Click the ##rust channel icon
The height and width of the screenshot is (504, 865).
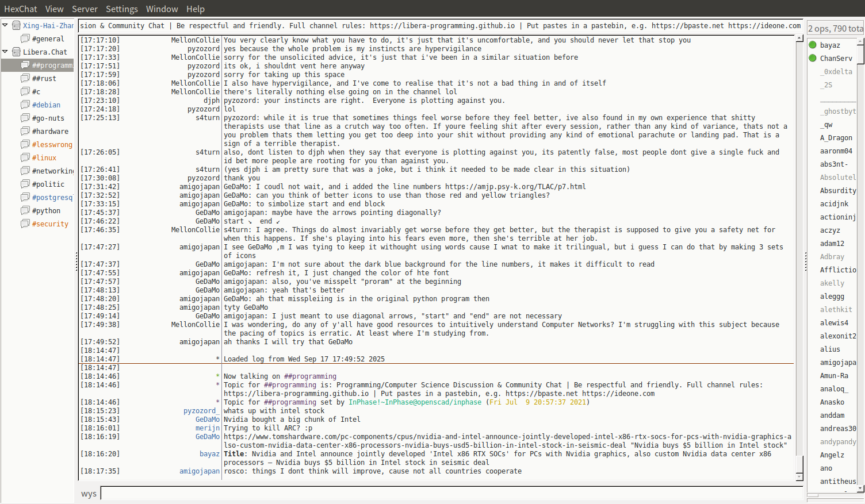click(x=25, y=78)
